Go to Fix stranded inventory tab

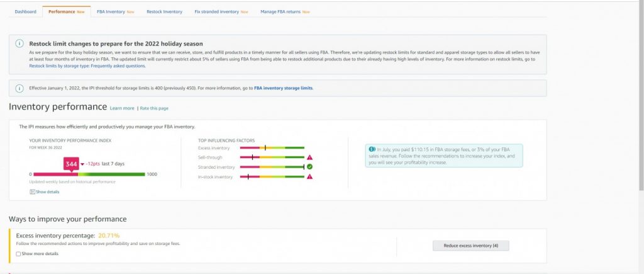(x=221, y=11)
